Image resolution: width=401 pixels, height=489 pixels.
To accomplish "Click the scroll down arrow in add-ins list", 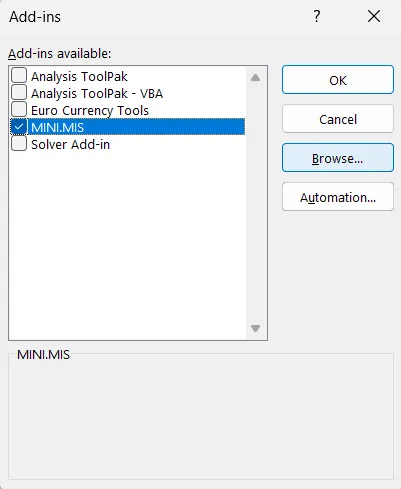I will [x=255, y=328].
